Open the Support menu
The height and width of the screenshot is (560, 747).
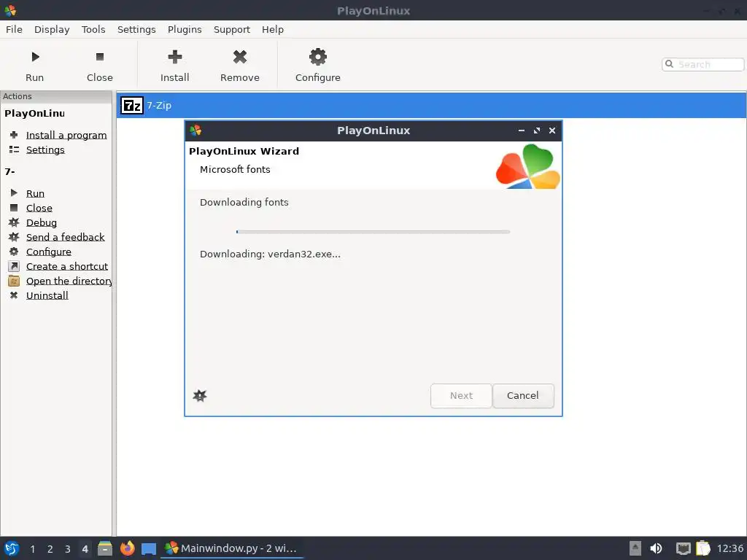pyautogui.click(x=231, y=29)
